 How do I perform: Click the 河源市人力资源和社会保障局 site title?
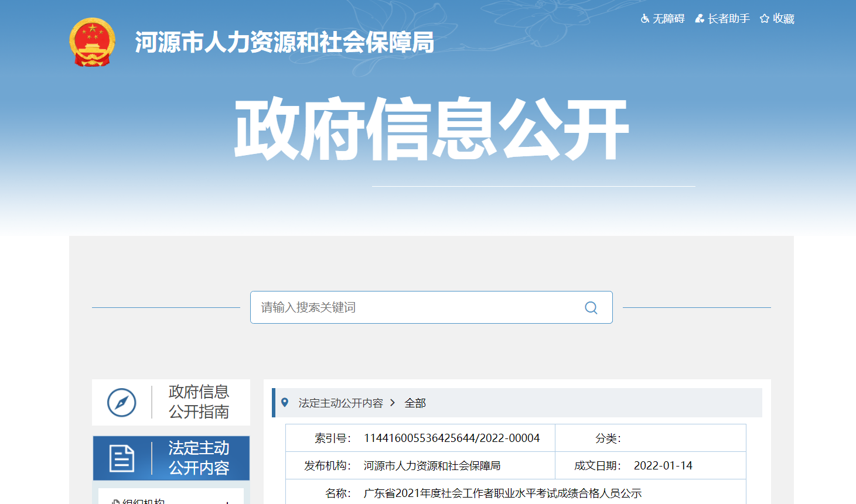(x=284, y=43)
